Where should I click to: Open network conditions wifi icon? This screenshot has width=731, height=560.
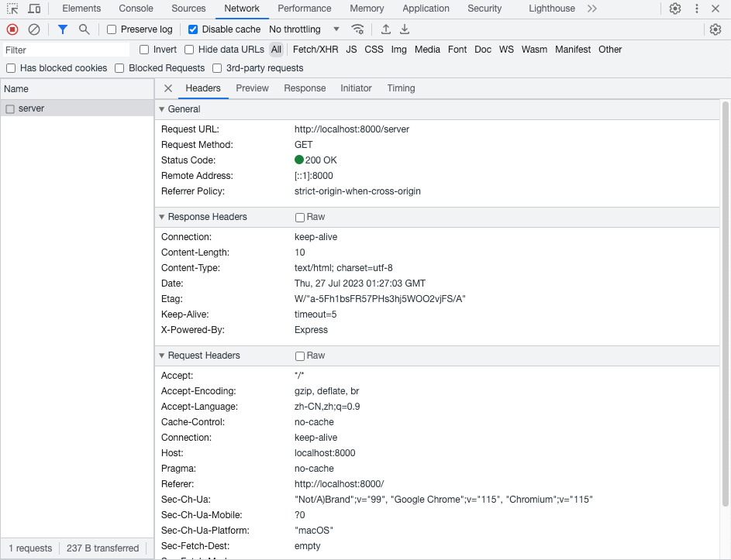click(357, 29)
